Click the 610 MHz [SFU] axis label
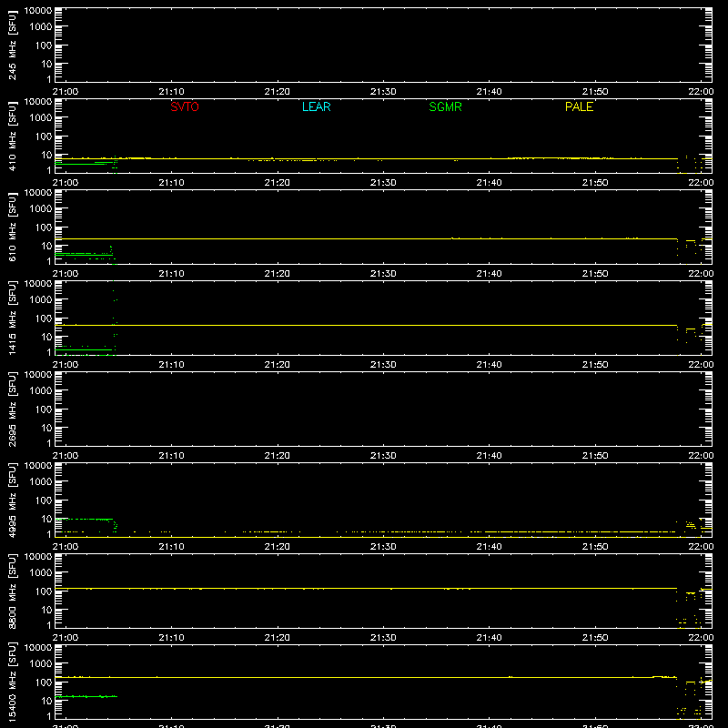 click(12, 227)
